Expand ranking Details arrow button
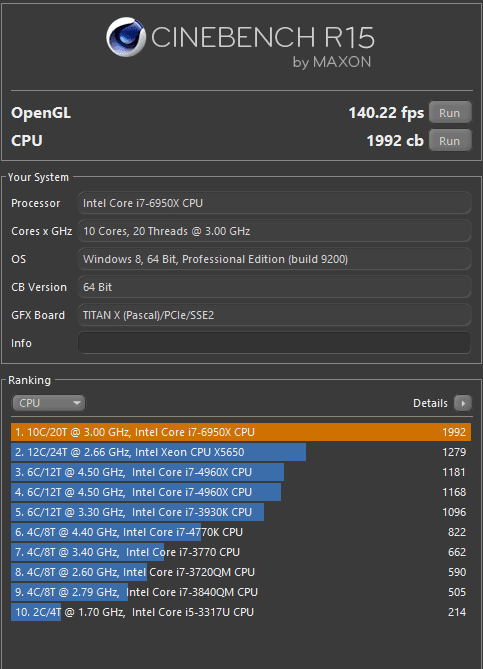Image resolution: width=483 pixels, height=669 pixels. click(463, 403)
